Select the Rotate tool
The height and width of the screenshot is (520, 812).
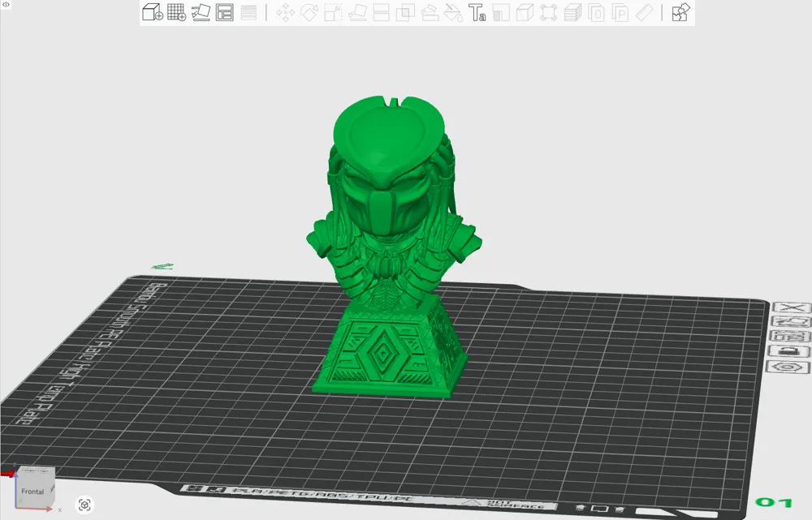pos(309,12)
